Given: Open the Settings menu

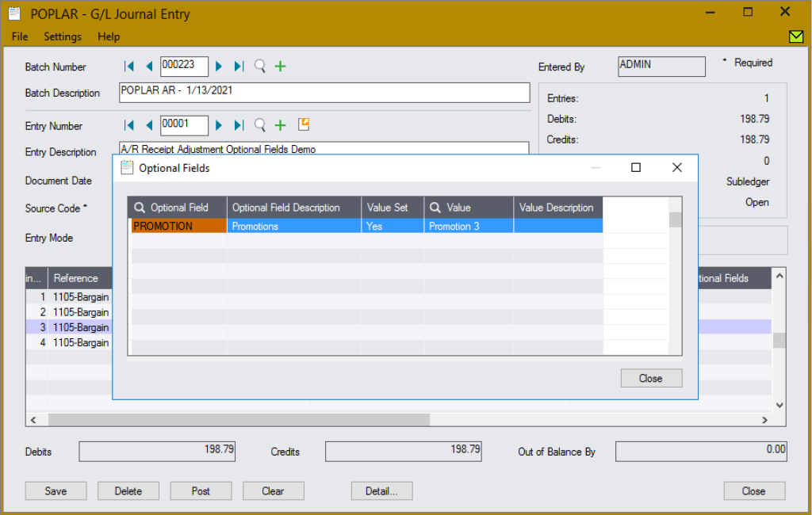Looking at the screenshot, I should [x=62, y=36].
